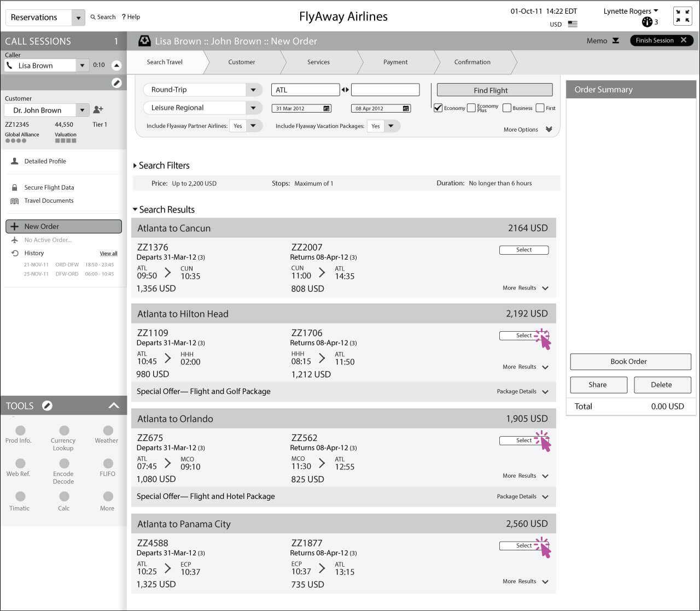Click the pencil edit icon under the caller field
The width and height of the screenshot is (700, 611).
pos(116,83)
